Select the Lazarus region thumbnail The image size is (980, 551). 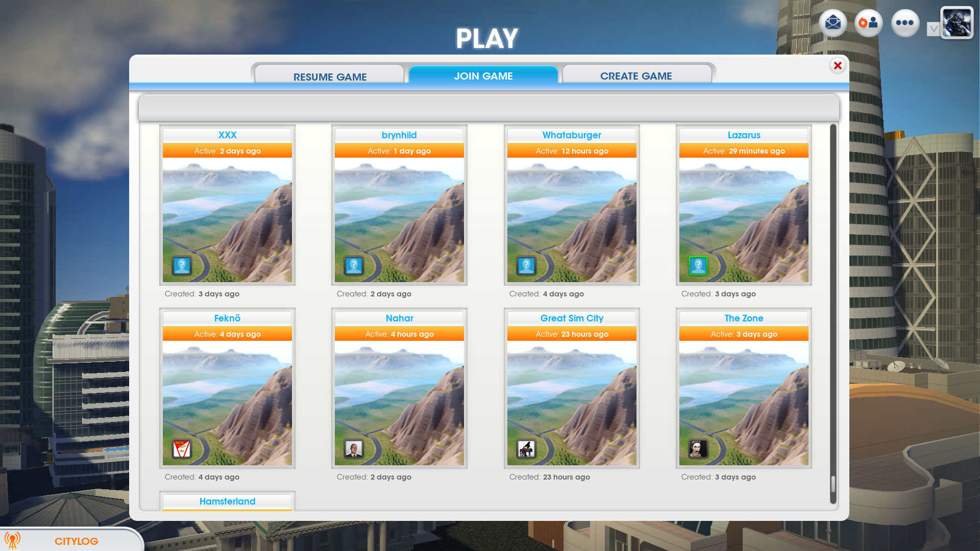(744, 220)
